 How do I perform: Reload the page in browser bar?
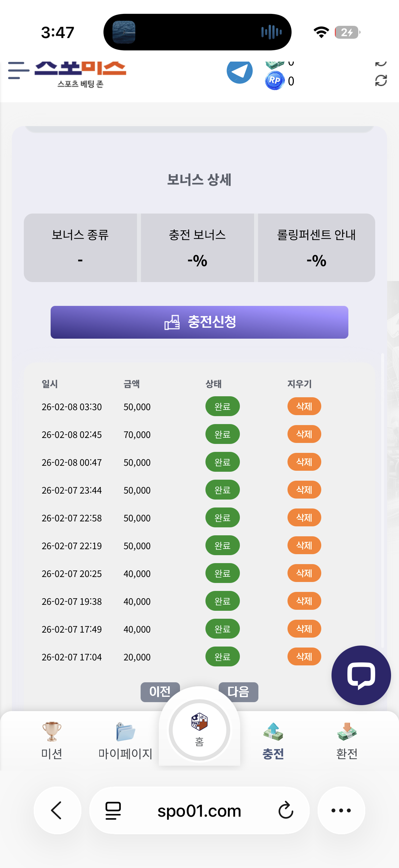(x=286, y=810)
